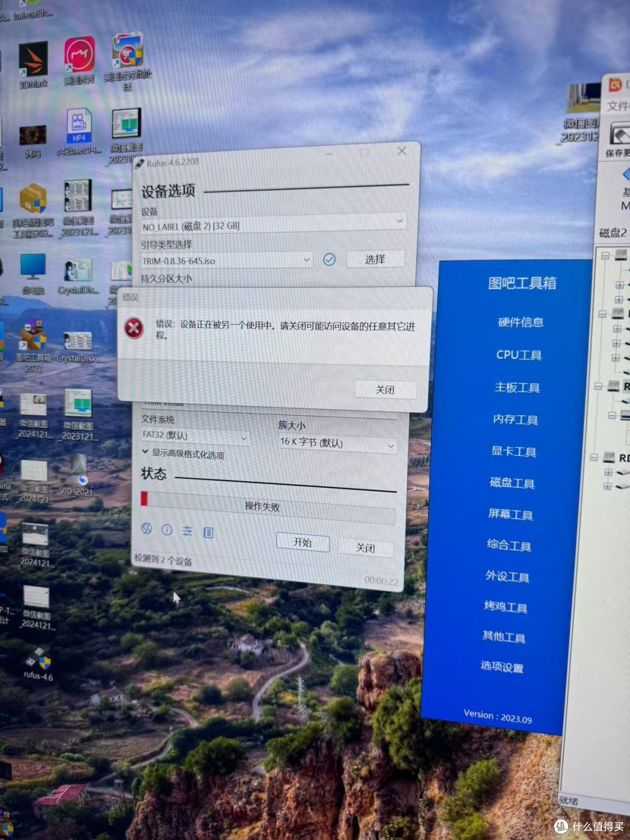
Task: Open 屏幕工具 in 图吧工具箱
Action: click(x=510, y=514)
